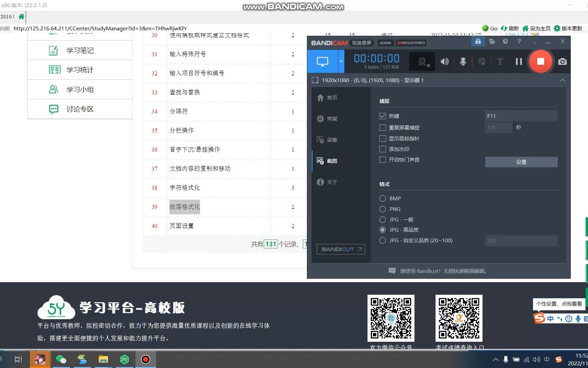588x368 pixels.
Task: Enable the 添加水印 checkbox
Action: point(382,149)
